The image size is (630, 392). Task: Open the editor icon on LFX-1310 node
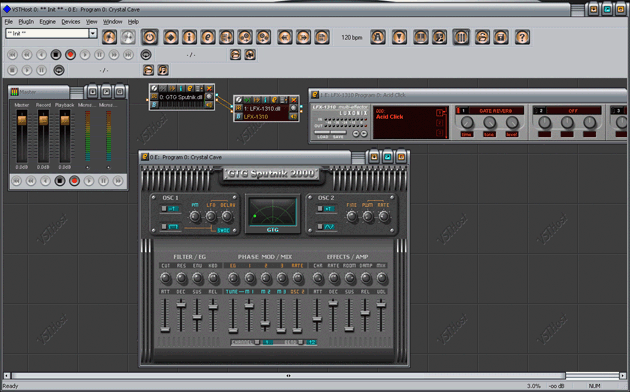[274, 100]
